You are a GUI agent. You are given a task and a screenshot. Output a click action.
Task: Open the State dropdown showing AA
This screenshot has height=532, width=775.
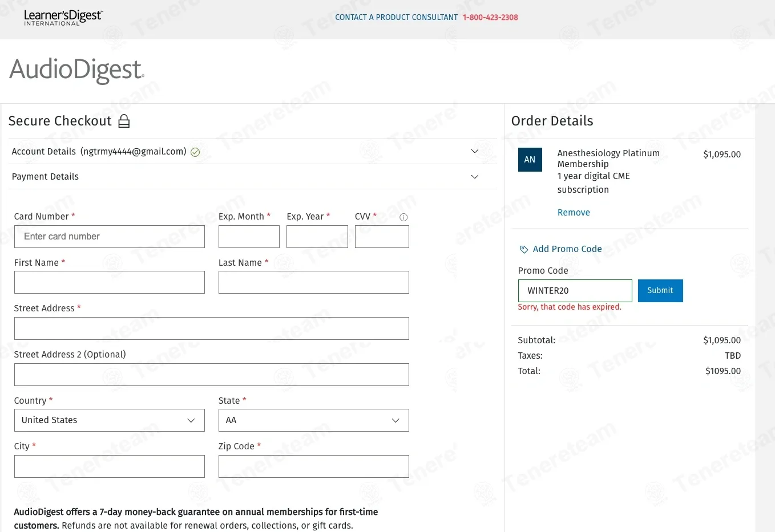coord(314,420)
